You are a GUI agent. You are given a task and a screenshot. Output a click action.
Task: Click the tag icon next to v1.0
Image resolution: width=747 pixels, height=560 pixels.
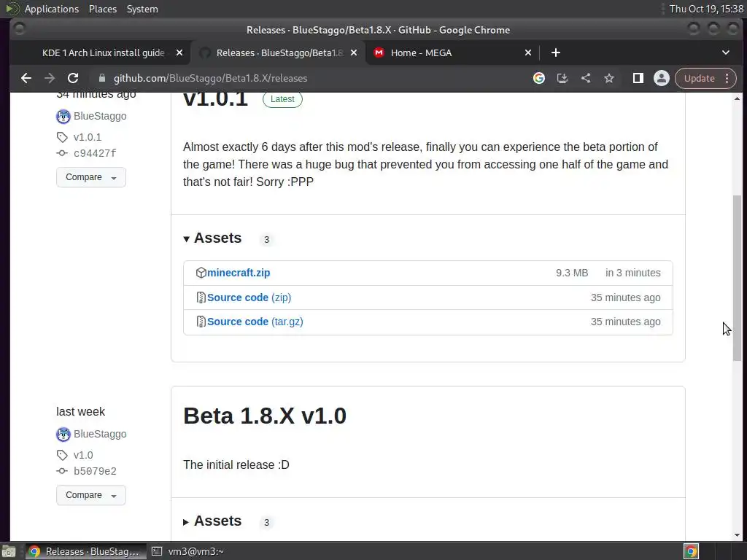62,455
